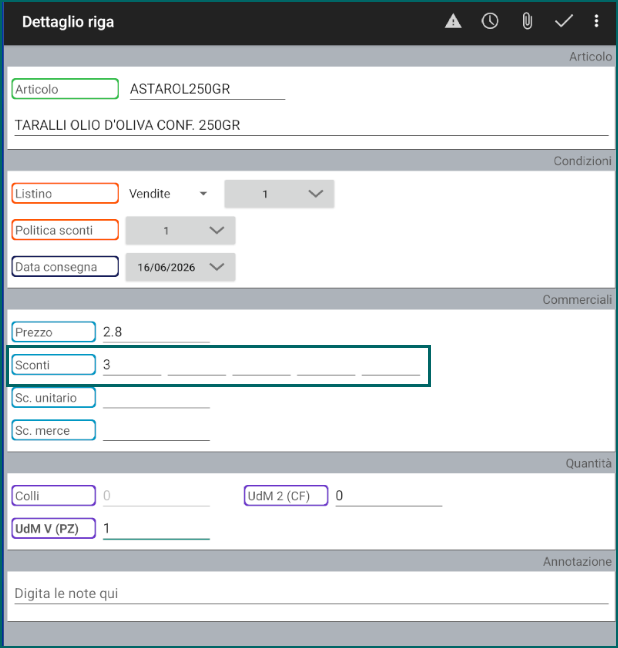This screenshot has width=618, height=648.
Task: Click the Colli label button
Action: pyautogui.click(x=54, y=496)
